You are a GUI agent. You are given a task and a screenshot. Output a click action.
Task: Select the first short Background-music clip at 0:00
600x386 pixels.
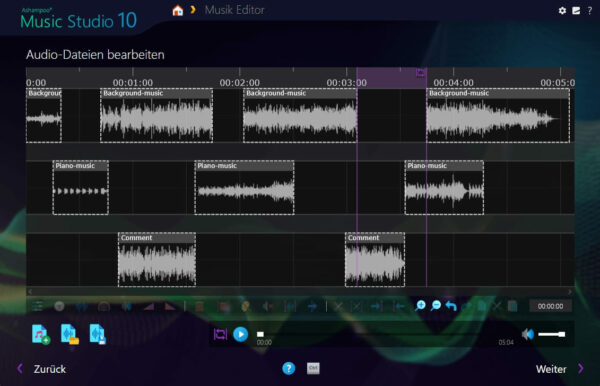44,116
